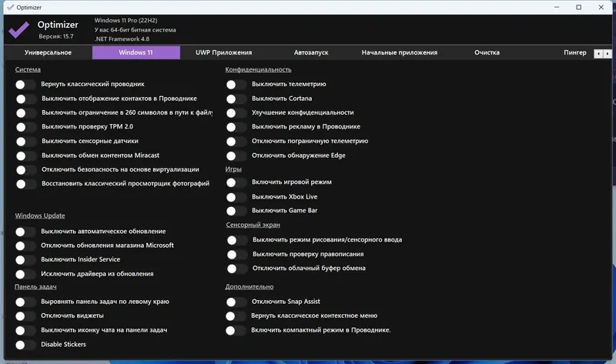This screenshot has width=616, height=364.
Task: Click the Сенсорный экран section heading
Action: pyautogui.click(x=253, y=225)
